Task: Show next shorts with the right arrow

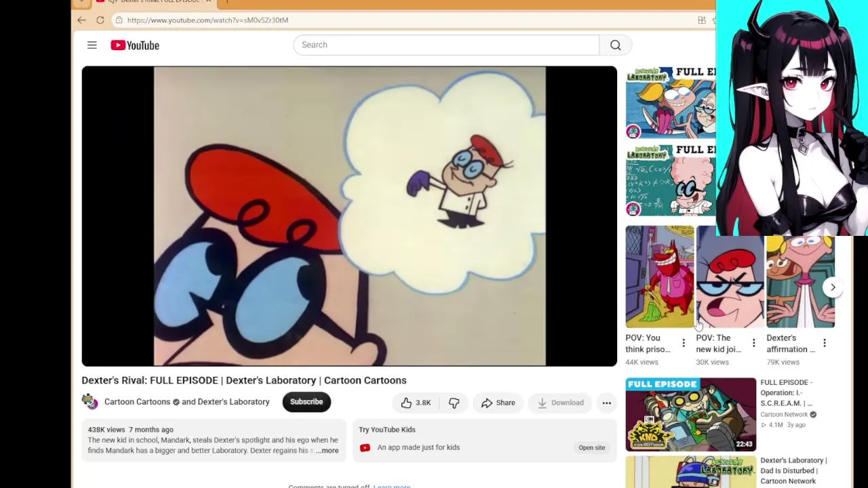Action: pyautogui.click(x=833, y=287)
